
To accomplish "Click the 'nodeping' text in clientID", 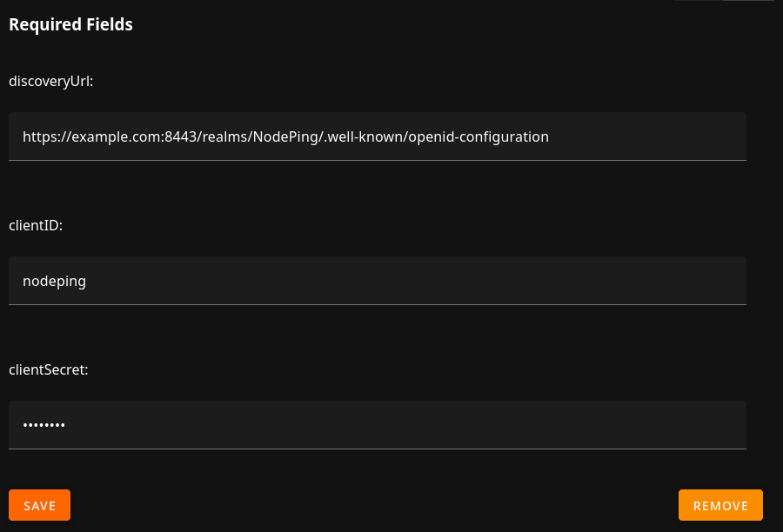I will point(54,281).
